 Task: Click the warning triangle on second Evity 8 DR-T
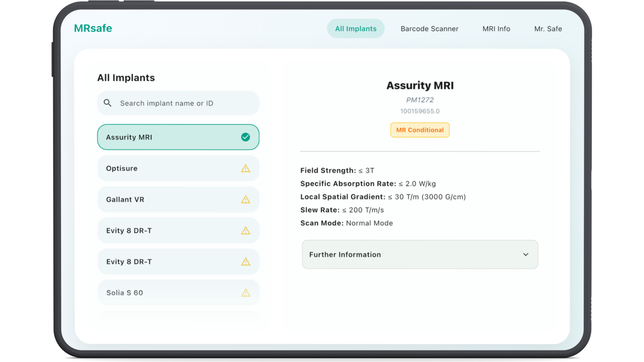point(246,262)
